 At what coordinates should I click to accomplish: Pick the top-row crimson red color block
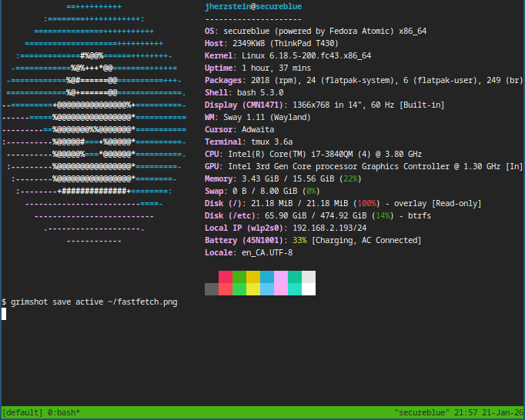click(226, 277)
